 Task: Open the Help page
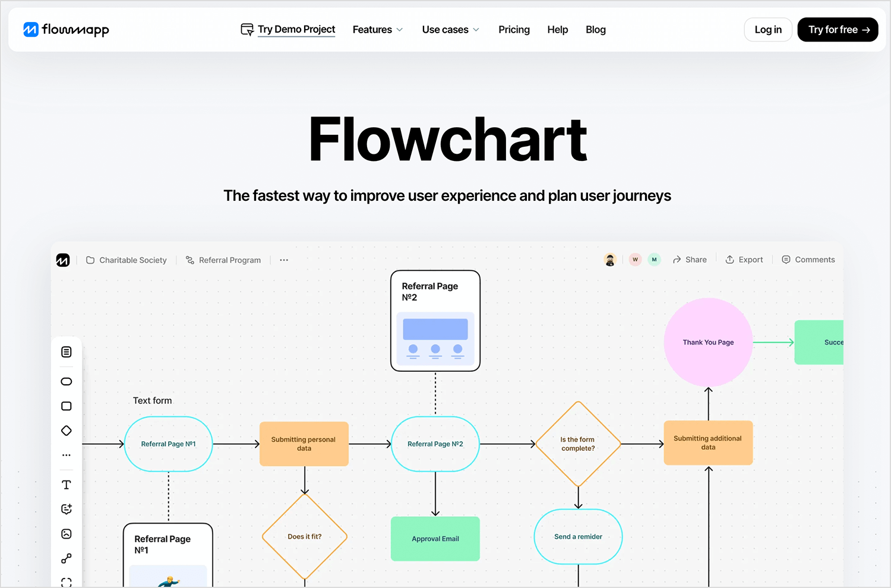[x=557, y=30]
